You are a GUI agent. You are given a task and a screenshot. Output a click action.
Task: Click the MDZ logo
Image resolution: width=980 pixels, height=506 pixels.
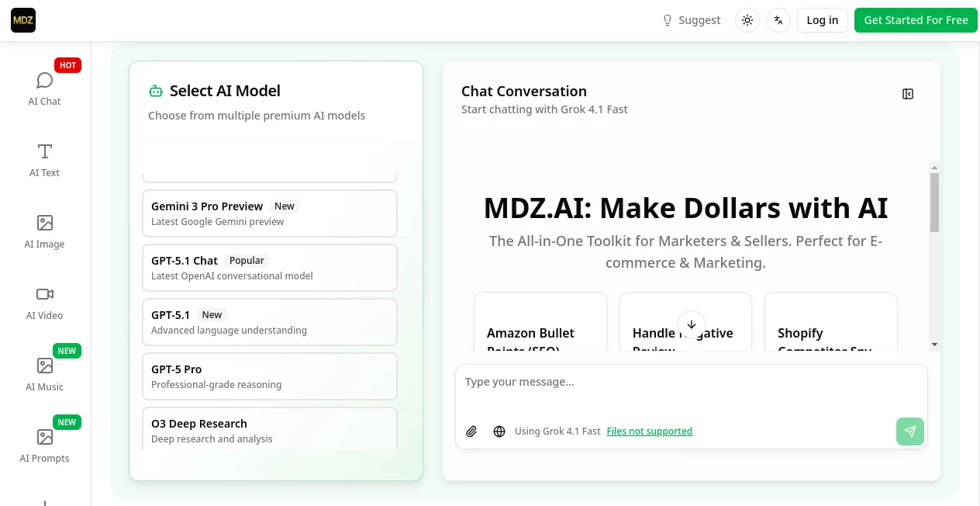[23, 20]
